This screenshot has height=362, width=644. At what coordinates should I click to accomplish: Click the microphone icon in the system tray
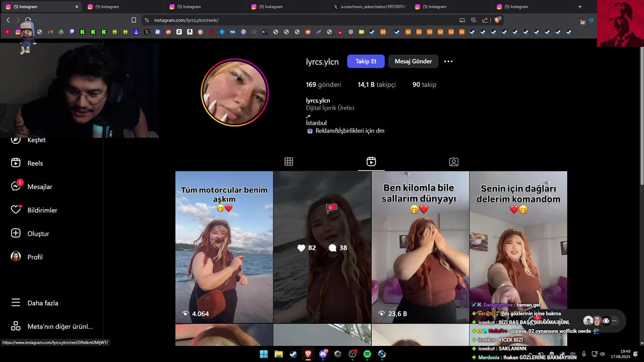pos(584,354)
